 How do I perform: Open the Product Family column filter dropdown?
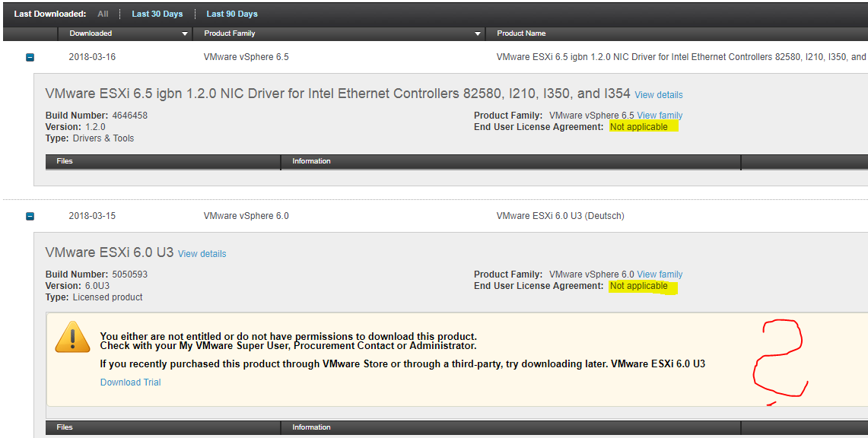(478, 33)
